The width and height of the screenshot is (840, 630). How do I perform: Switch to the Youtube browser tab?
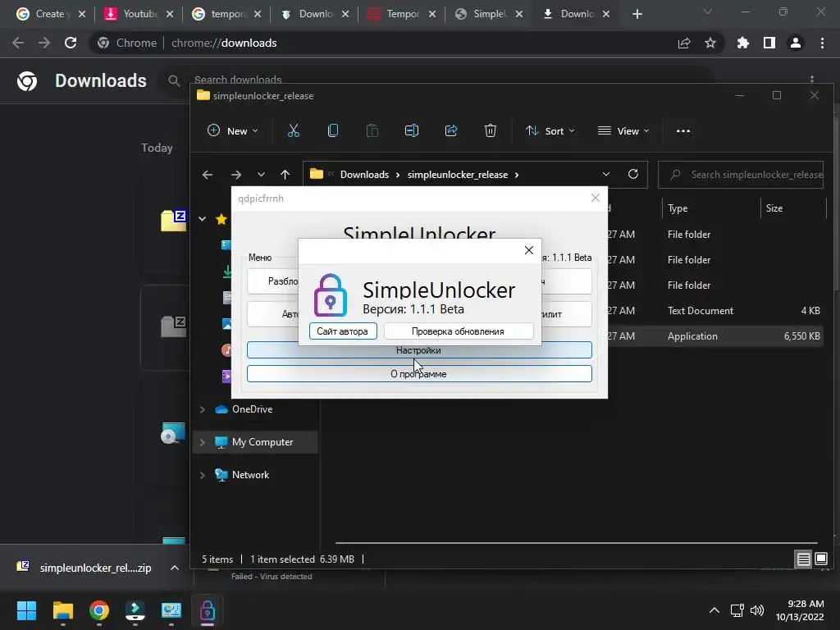pyautogui.click(x=138, y=14)
